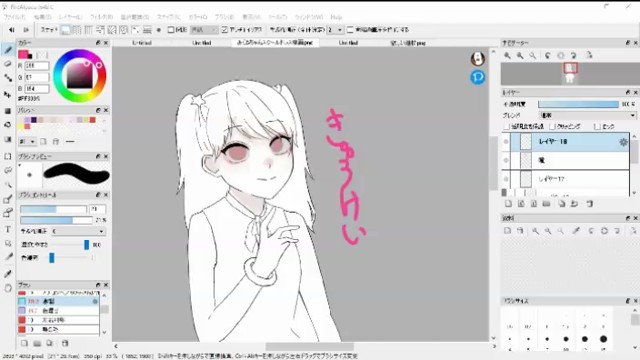The height and width of the screenshot is (360, 640).
Task: Zoom in using the navigator magnifier icon
Action: pos(507,56)
